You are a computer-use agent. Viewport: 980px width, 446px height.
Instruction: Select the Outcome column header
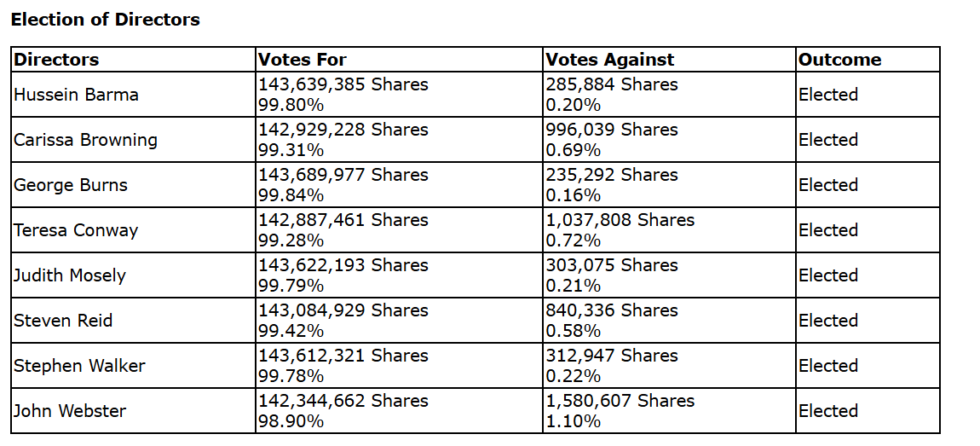coord(840,60)
